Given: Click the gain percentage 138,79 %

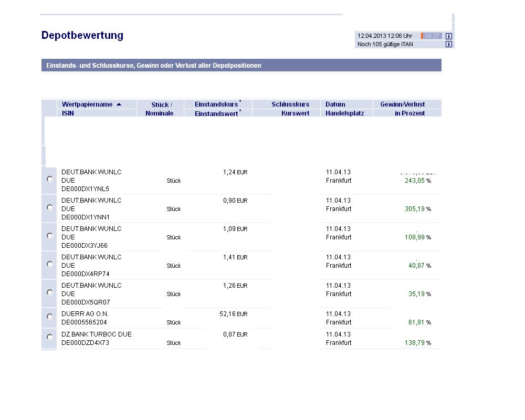Looking at the screenshot, I should (418, 343).
